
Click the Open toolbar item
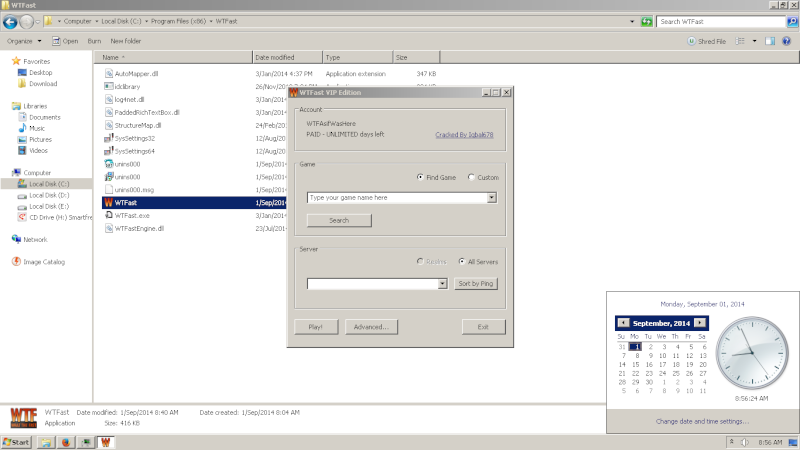click(x=65, y=41)
